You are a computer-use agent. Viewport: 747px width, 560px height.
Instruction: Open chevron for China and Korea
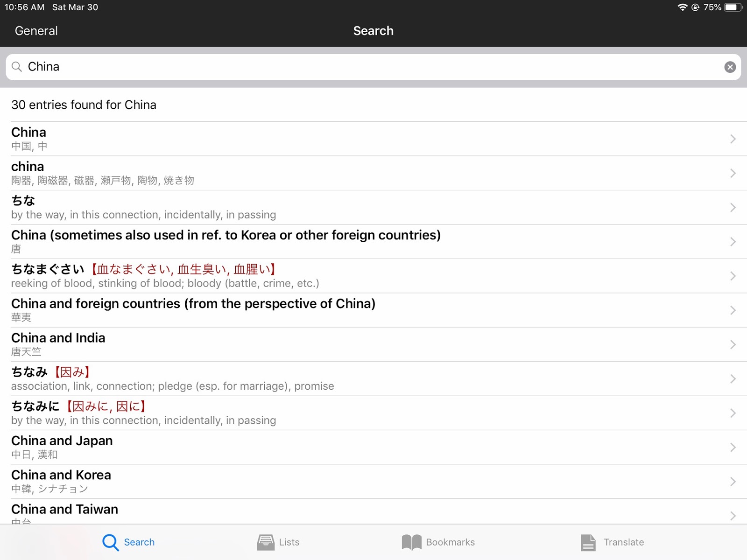(733, 482)
